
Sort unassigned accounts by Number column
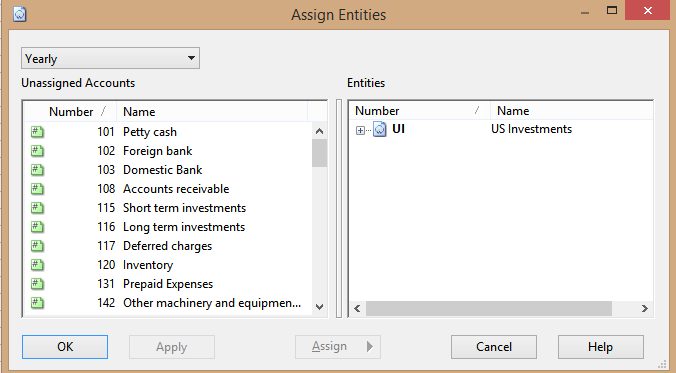(71, 112)
